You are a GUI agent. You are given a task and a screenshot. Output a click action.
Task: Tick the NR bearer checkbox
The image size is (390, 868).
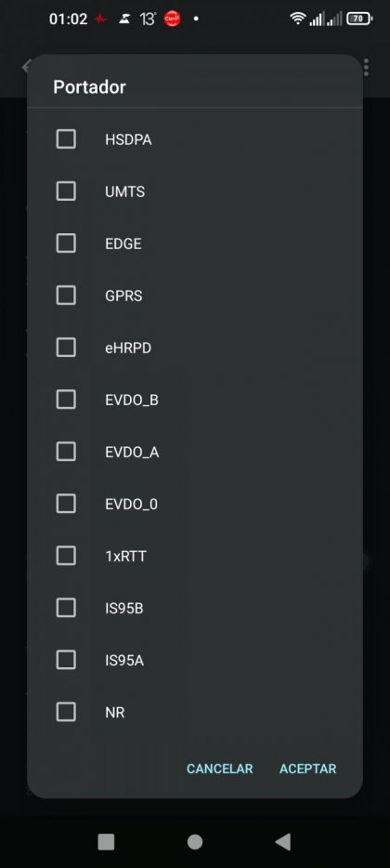(x=66, y=711)
